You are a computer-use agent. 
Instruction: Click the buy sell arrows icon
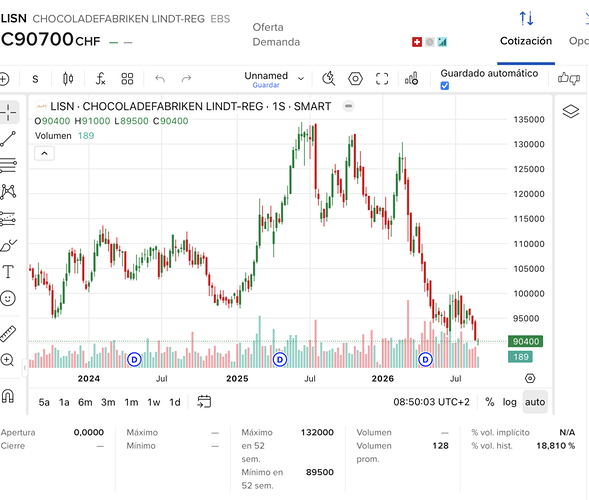(x=526, y=18)
